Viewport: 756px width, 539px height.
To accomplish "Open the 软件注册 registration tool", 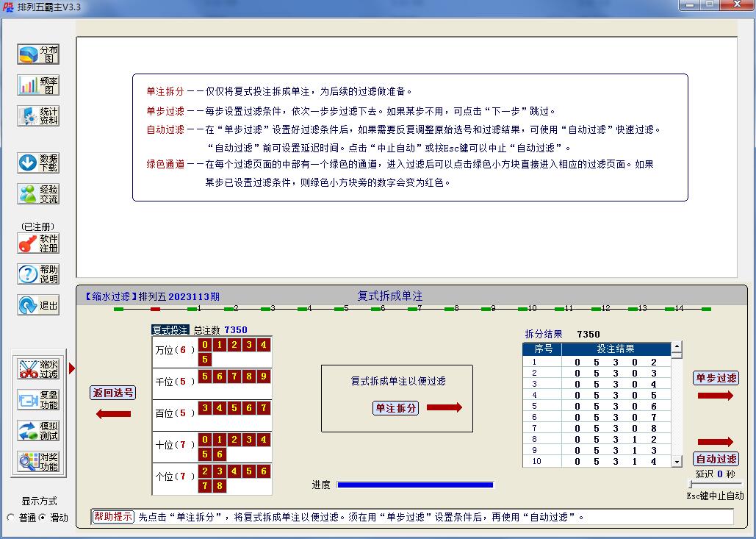I will 37,242.
